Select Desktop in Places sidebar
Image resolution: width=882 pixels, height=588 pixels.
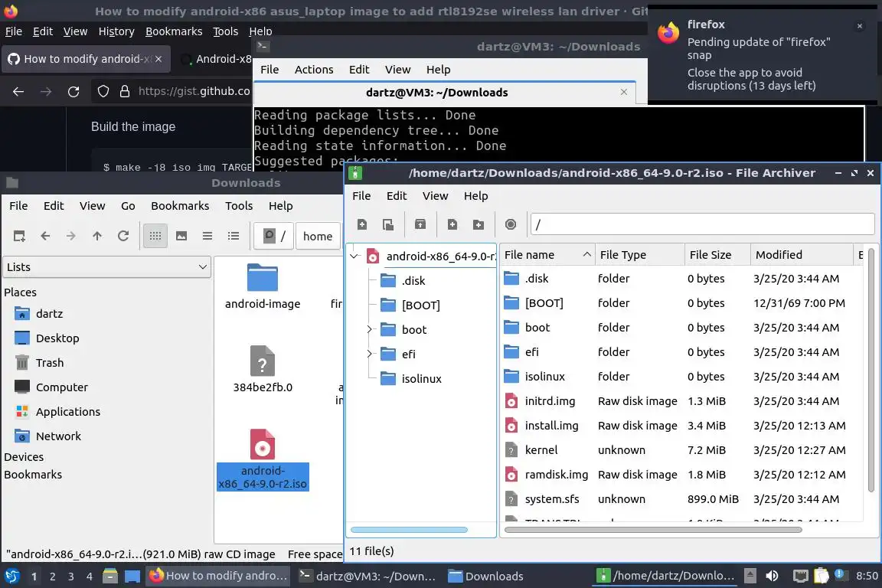(x=57, y=338)
